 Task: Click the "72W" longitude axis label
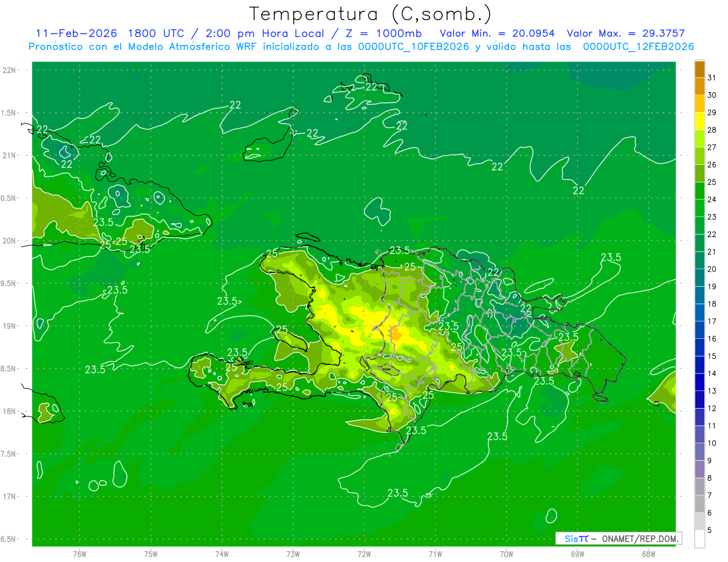364,554
